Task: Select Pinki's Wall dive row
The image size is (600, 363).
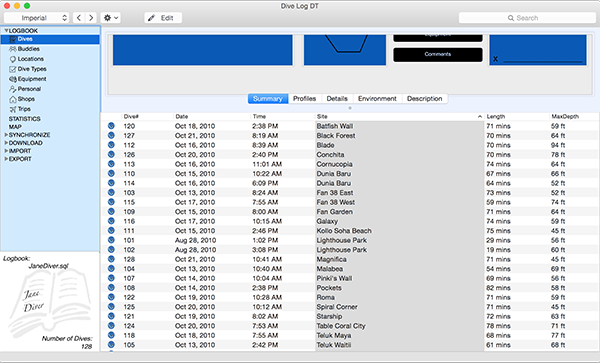Action: tap(350, 278)
